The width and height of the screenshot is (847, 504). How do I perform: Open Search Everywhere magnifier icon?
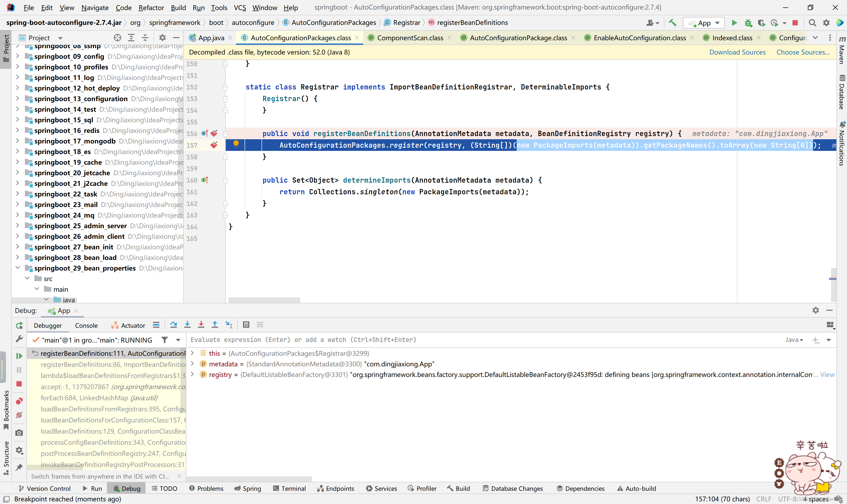click(x=812, y=23)
